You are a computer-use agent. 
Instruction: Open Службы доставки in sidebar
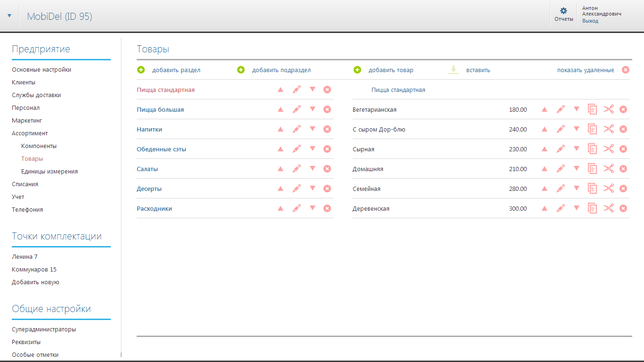pos(36,95)
